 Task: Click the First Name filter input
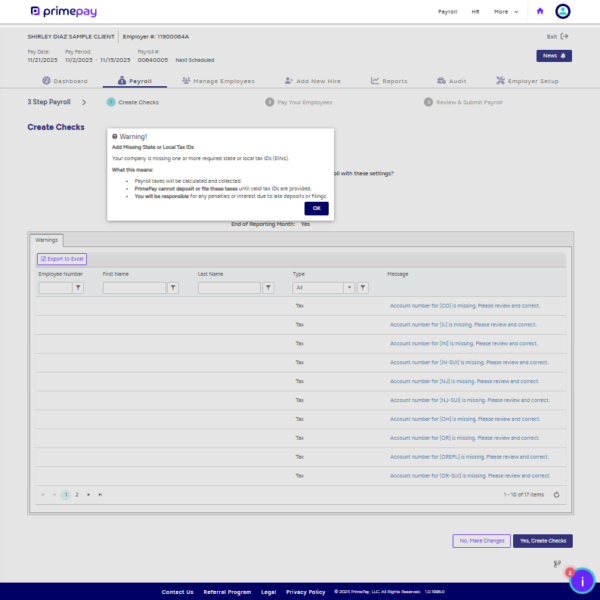click(x=134, y=288)
